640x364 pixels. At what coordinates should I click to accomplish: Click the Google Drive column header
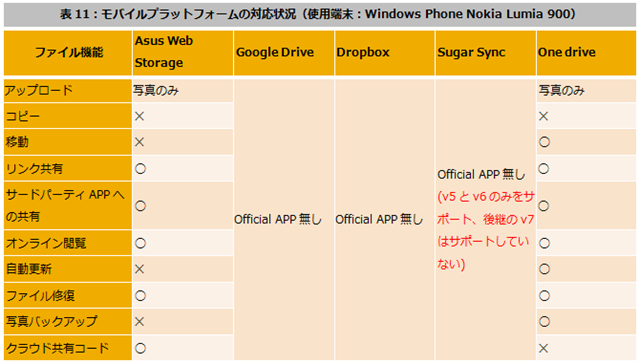284,52
